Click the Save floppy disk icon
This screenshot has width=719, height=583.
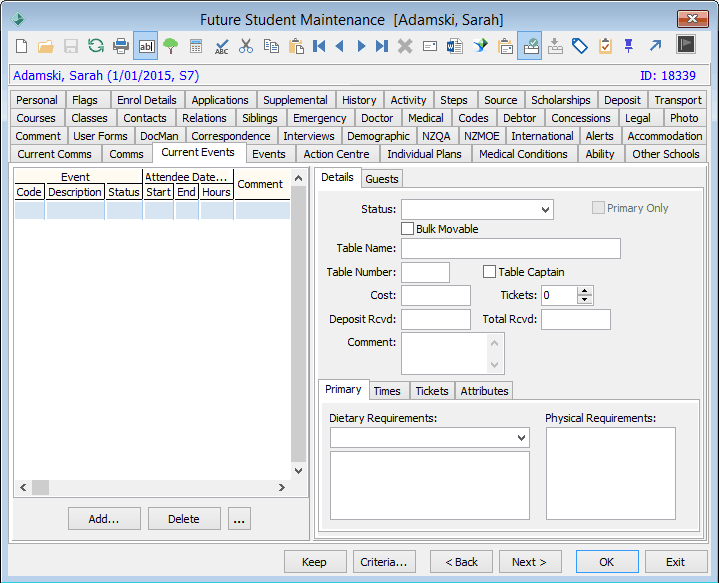[x=71, y=46]
